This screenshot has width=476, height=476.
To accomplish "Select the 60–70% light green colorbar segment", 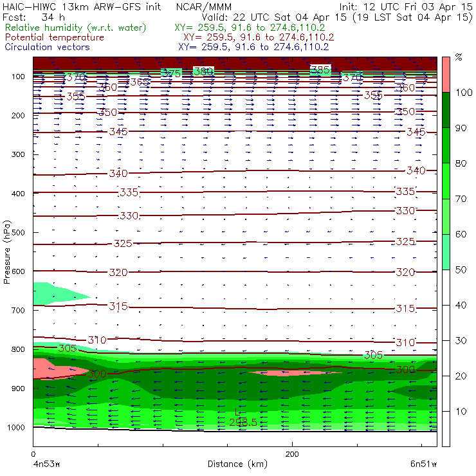I will point(446,216).
